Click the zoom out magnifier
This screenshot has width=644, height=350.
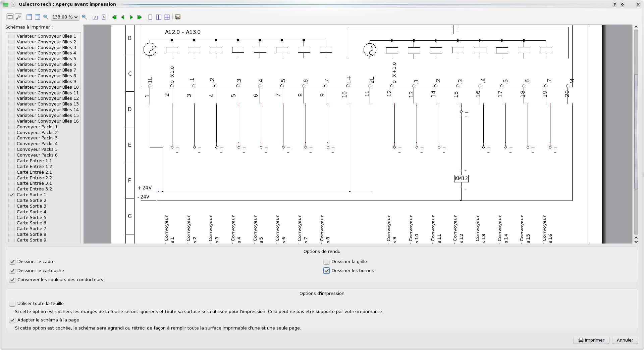(46, 17)
